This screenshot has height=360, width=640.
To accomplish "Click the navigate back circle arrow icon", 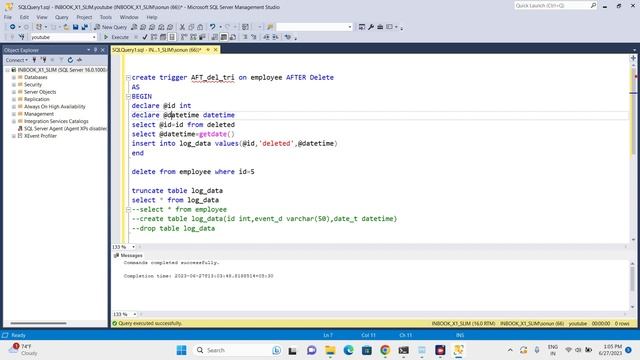I will point(13,27).
